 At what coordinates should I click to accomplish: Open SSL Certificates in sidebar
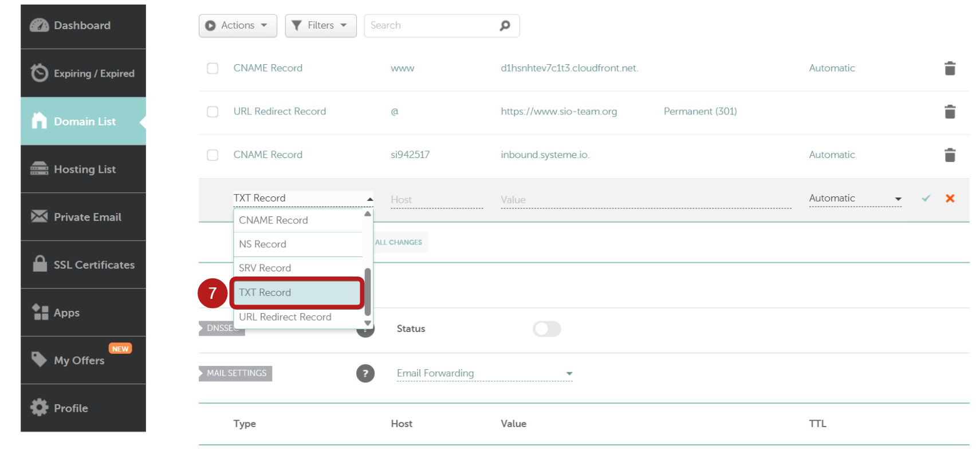[x=83, y=265]
